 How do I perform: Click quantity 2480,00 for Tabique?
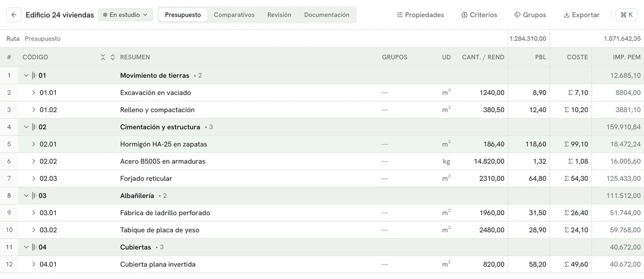pos(492,230)
